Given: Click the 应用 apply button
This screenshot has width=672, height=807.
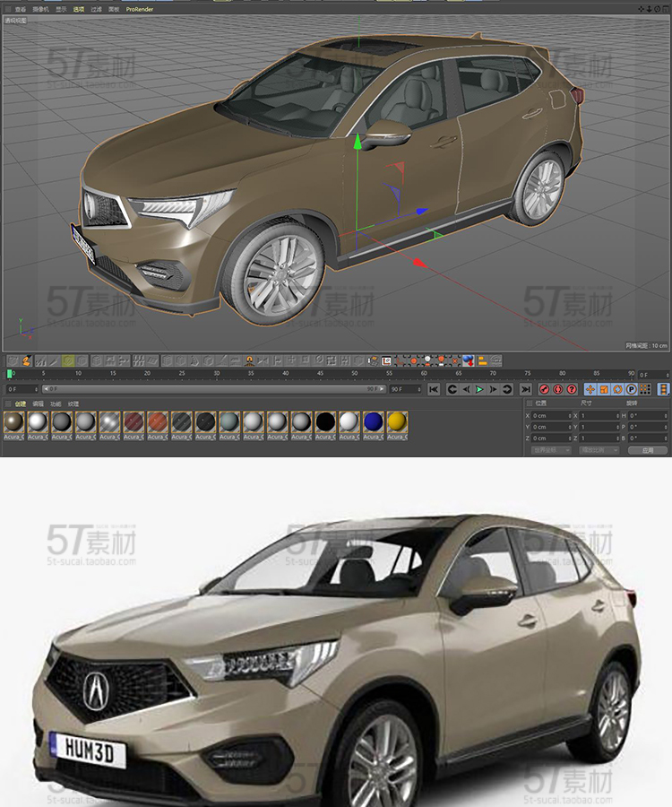Looking at the screenshot, I should coord(648,450).
